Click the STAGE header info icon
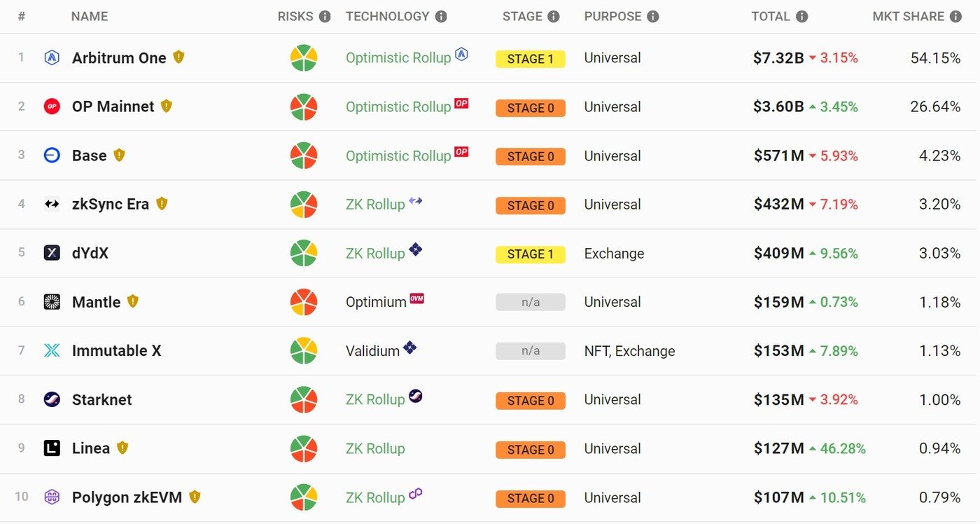Image resolution: width=980 pixels, height=524 pixels. coord(554,16)
